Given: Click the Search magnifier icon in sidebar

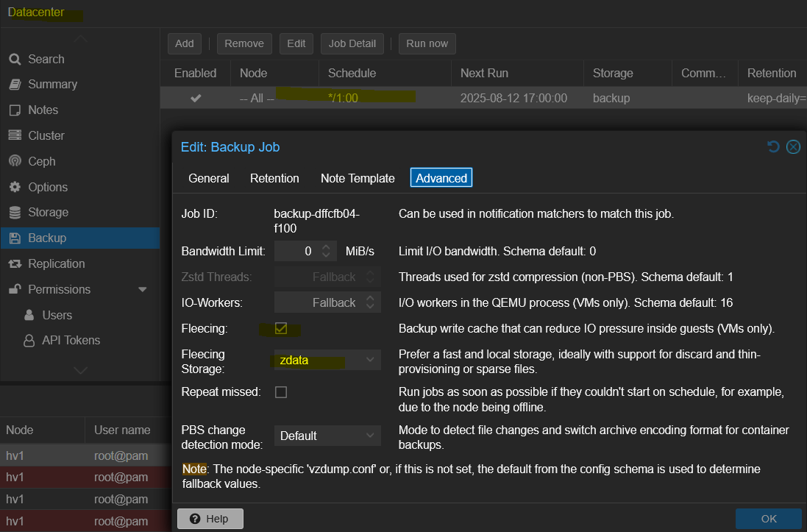Looking at the screenshot, I should (15, 60).
